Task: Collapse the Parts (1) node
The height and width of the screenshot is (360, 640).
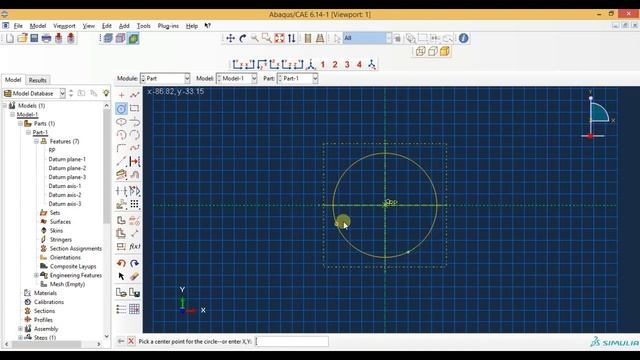Action: point(20,123)
